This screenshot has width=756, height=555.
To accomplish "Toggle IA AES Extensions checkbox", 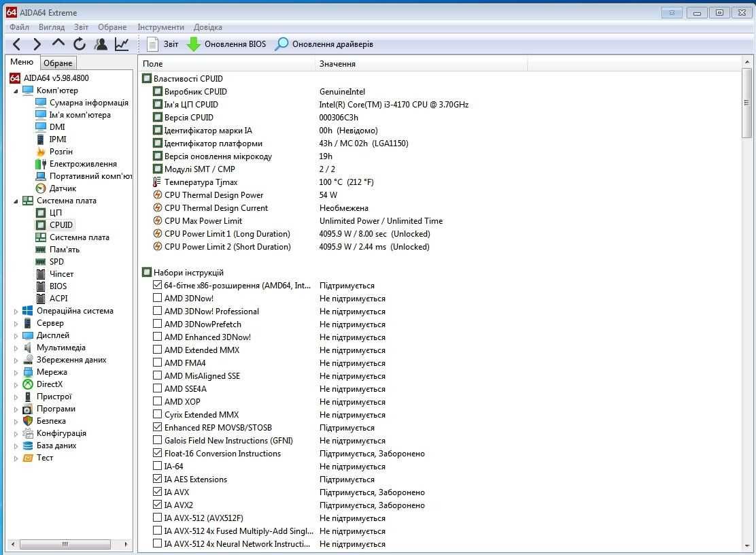I will pyautogui.click(x=157, y=479).
